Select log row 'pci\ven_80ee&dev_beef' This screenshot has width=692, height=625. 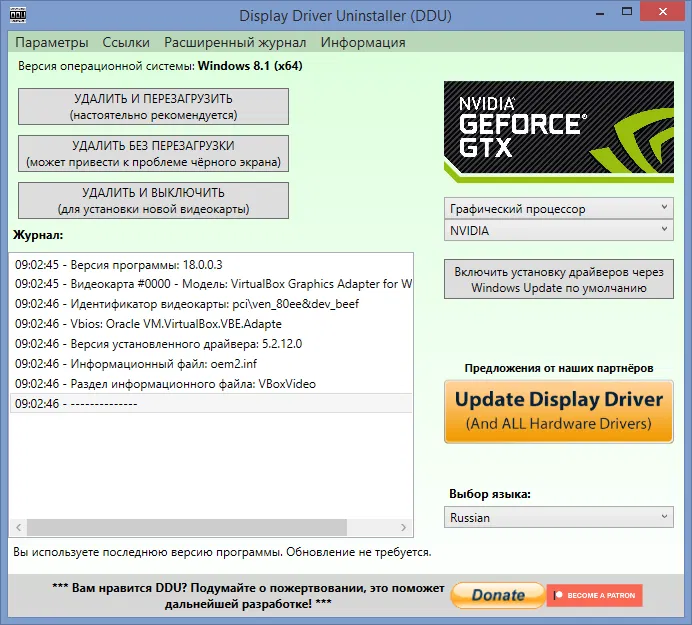click(211, 304)
